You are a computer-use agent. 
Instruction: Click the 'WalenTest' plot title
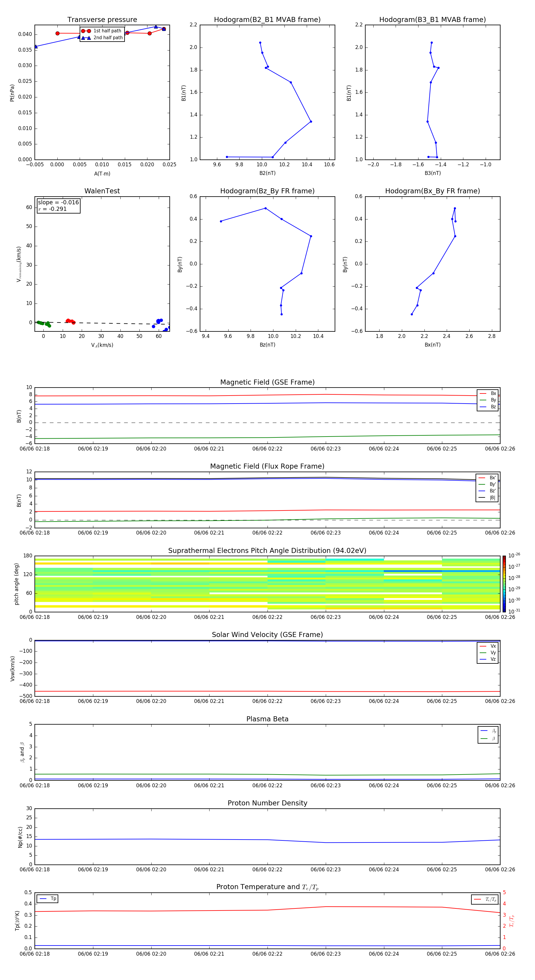pos(102,191)
